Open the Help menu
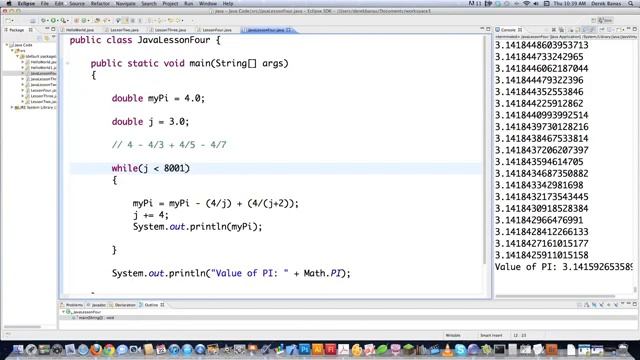640x360 pixels. (x=228, y=3)
